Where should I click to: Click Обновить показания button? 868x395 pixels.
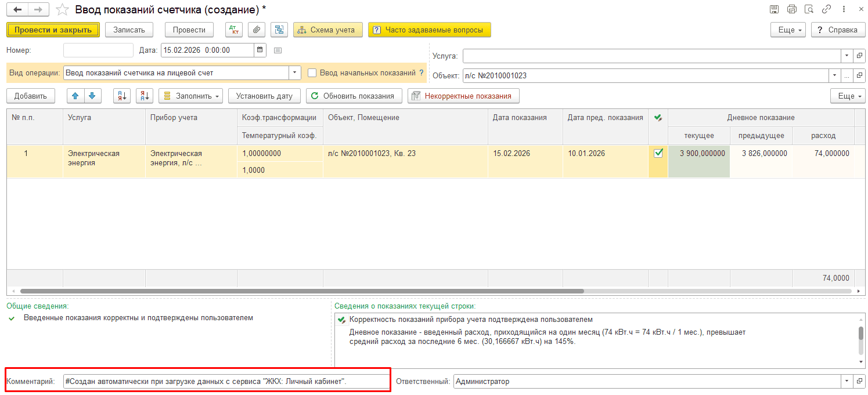[x=354, y=96]
